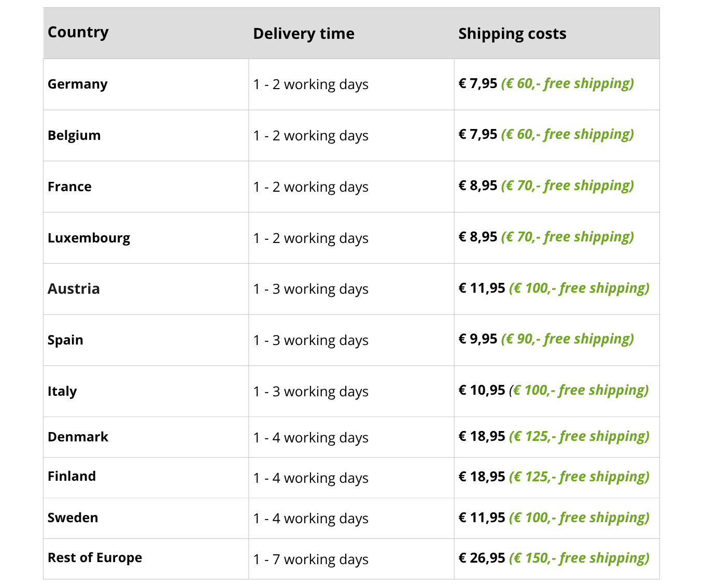Click the Luxembourg row label

pyautogui.click(x=89, y=238)
